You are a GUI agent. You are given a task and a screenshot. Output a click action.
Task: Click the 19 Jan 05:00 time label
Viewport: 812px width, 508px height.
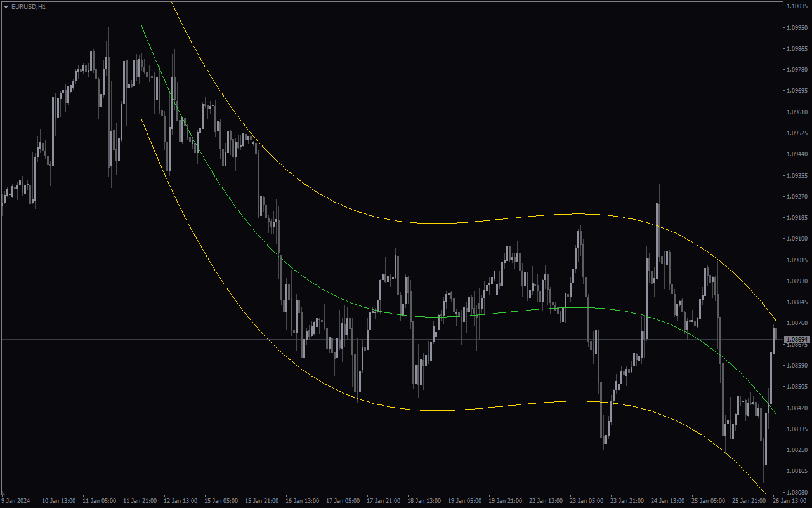click(x=465, y=501)
